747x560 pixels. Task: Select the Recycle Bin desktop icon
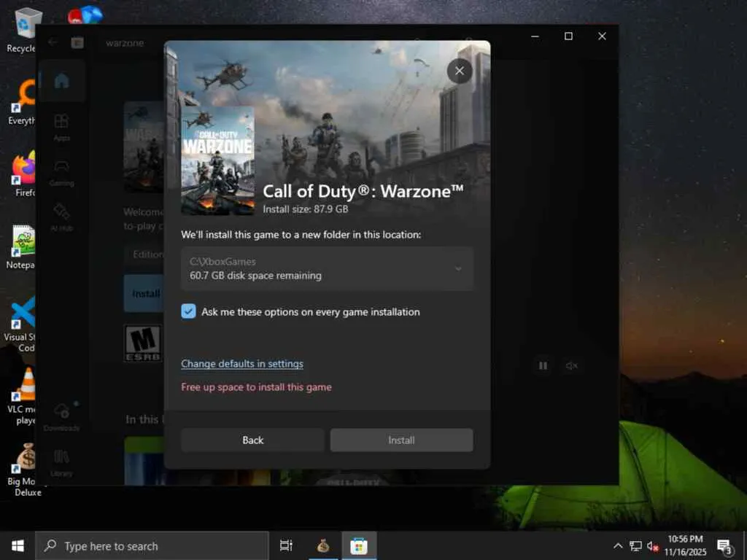[22, 30]
